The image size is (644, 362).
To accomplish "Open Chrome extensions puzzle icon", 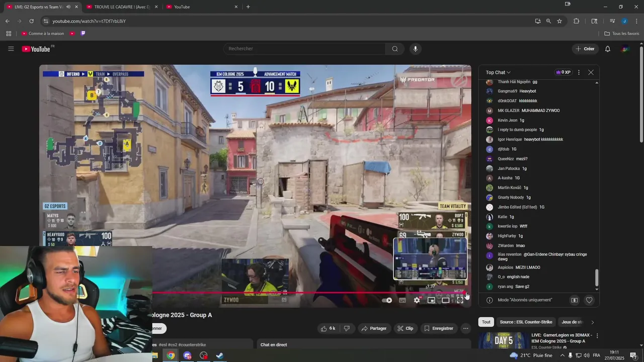I will click(x=577, y=21).
